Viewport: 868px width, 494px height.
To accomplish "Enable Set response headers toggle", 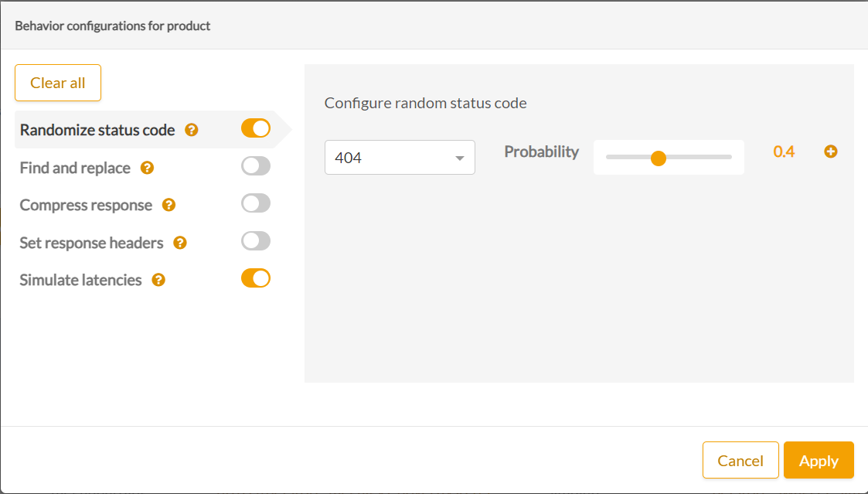I will click(x=256, y=241).
